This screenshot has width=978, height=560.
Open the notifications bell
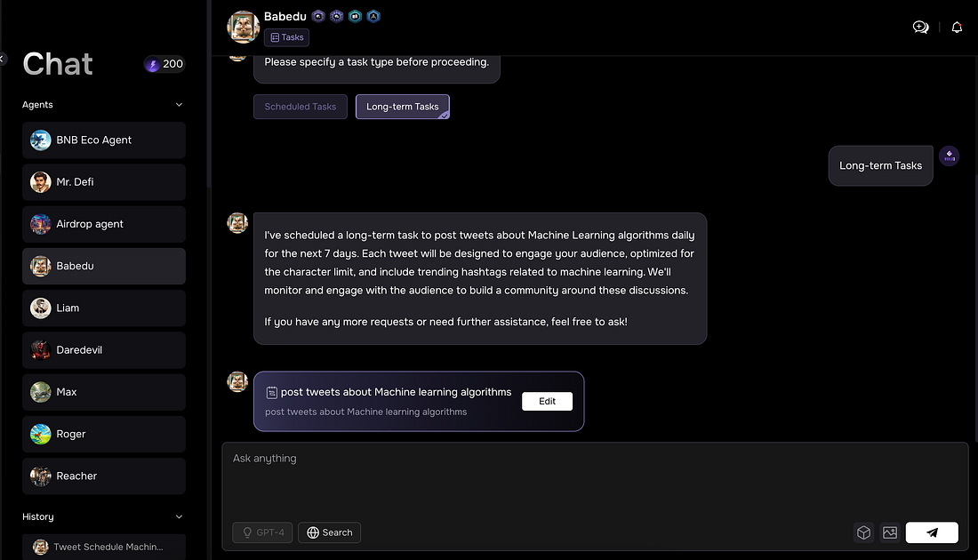957,28
